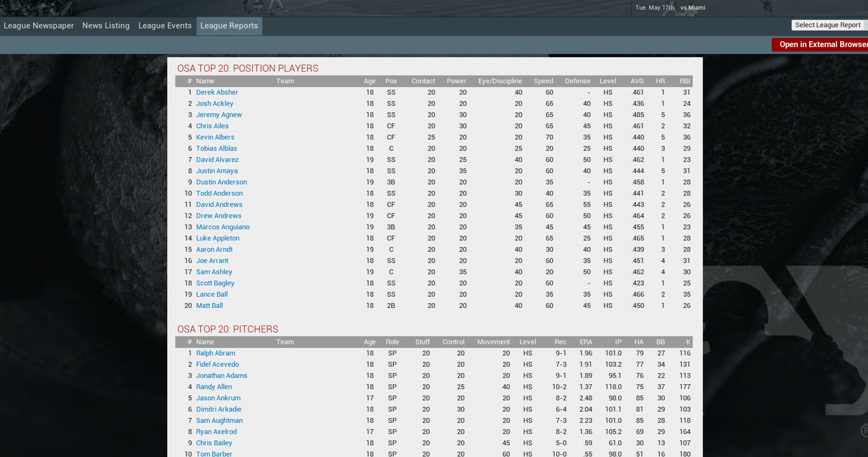Open the League Events tab

165,26
